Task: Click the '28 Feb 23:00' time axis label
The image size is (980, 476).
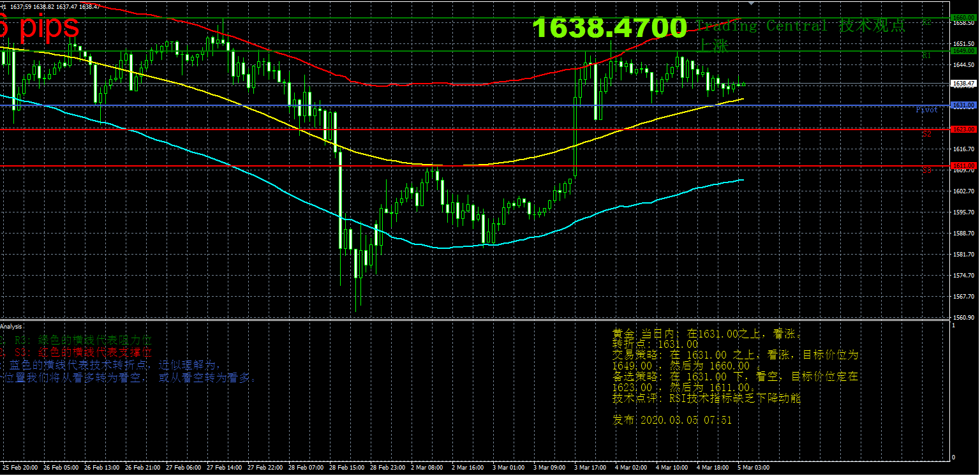Action: [x=387, y=467]
